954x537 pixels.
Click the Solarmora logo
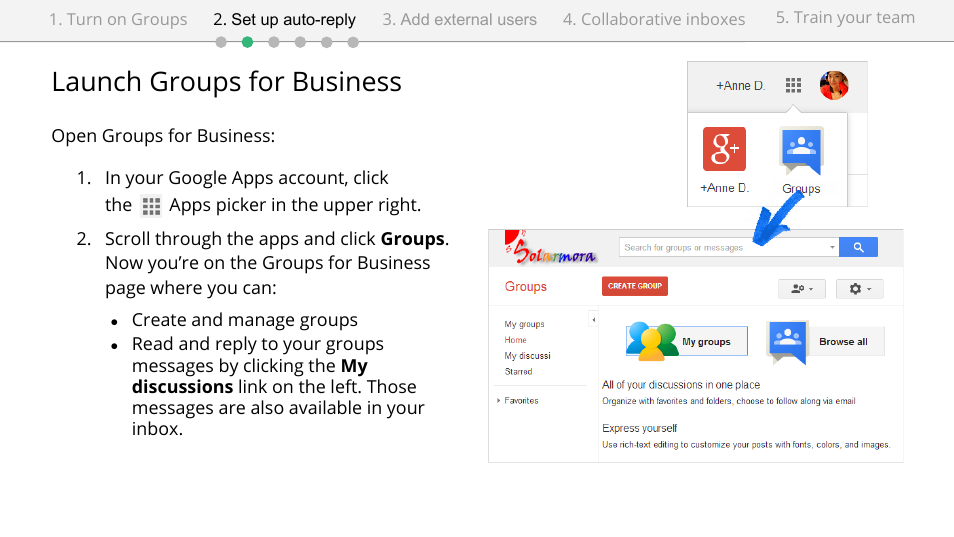(551, 248)
